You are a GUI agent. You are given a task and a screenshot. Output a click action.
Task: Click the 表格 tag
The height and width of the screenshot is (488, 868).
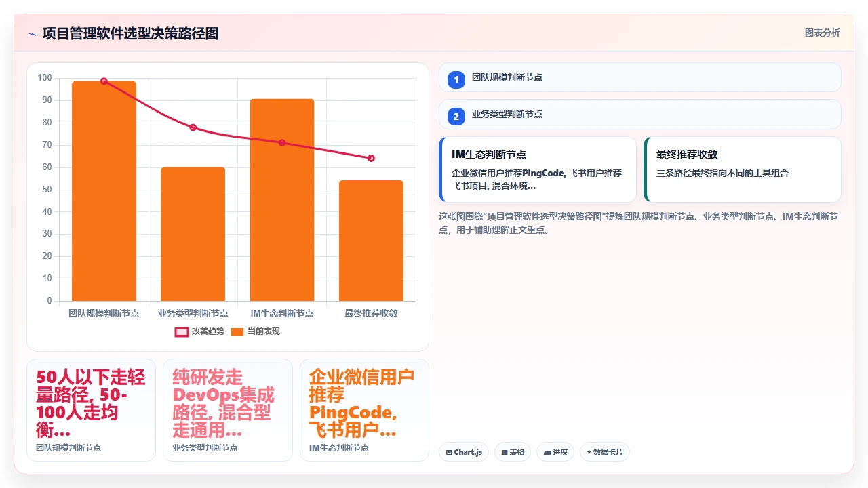(513, 452)
